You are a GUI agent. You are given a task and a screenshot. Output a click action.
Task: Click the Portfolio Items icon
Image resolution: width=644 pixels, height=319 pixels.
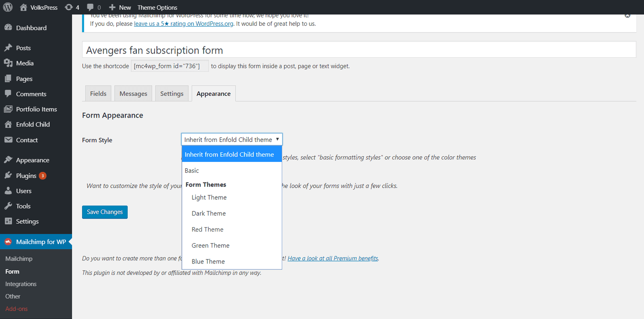(8, 109)
